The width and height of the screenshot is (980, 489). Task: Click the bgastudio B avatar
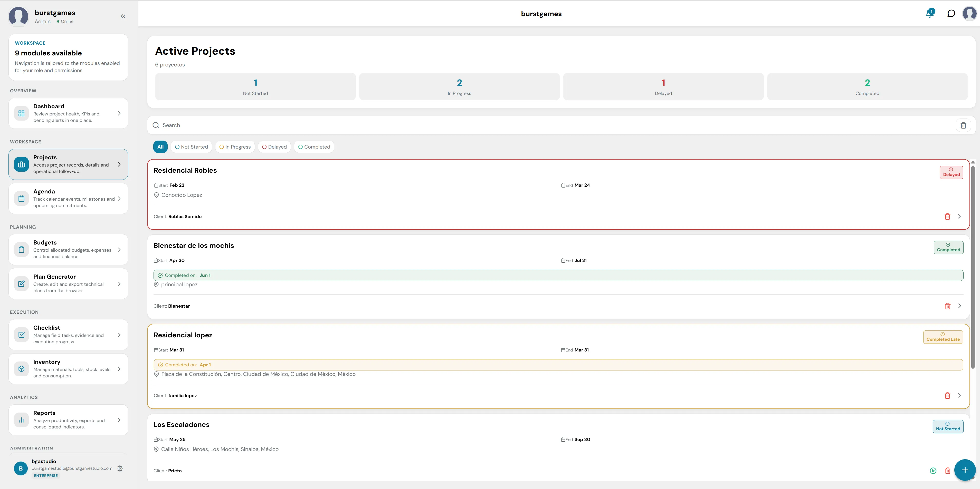[21, 468]
